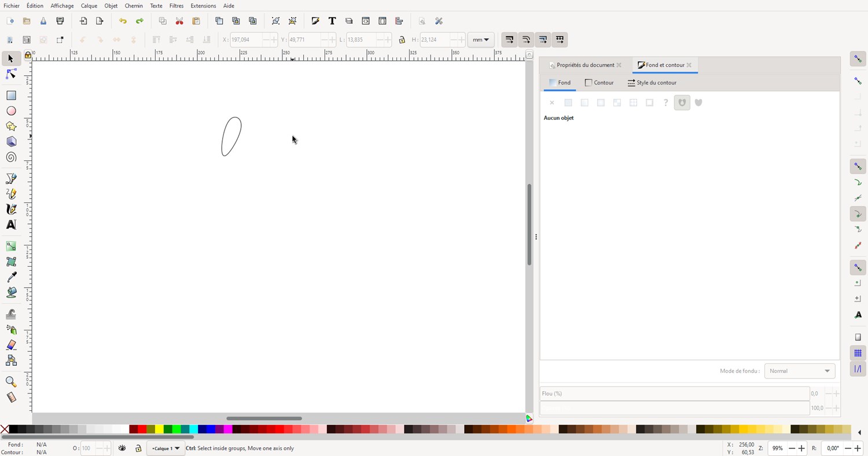Viewport: 868px width, 456px height.
Task: Select the Bezier pen tool
Action: (11, 179)
